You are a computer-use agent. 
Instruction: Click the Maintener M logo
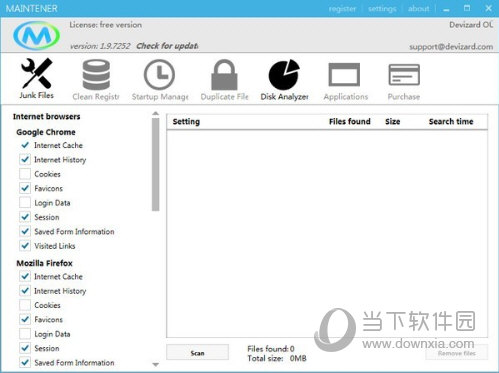(x=37, y=35)
